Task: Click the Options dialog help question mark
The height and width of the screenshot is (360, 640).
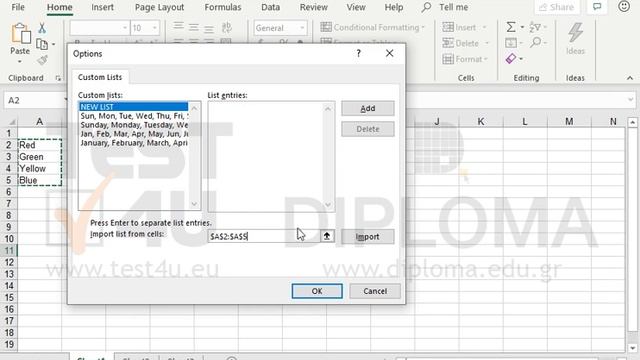Action: [x=358, y=53]
